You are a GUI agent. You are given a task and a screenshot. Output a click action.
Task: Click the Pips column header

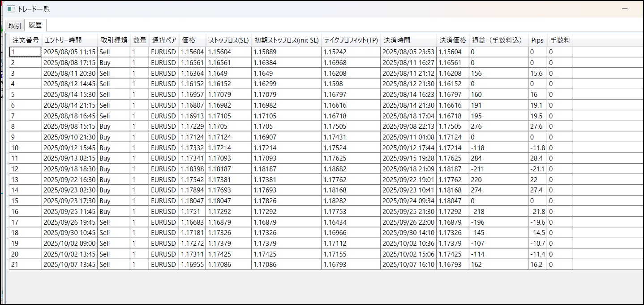537,40
